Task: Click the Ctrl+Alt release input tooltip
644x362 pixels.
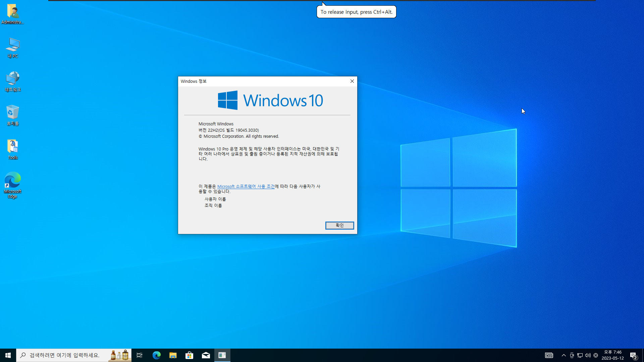Action: click(x=356, y=12)
